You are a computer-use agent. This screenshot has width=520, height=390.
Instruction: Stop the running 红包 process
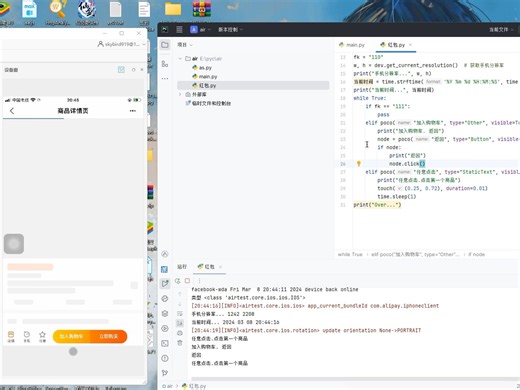click(x=187, y=281)
